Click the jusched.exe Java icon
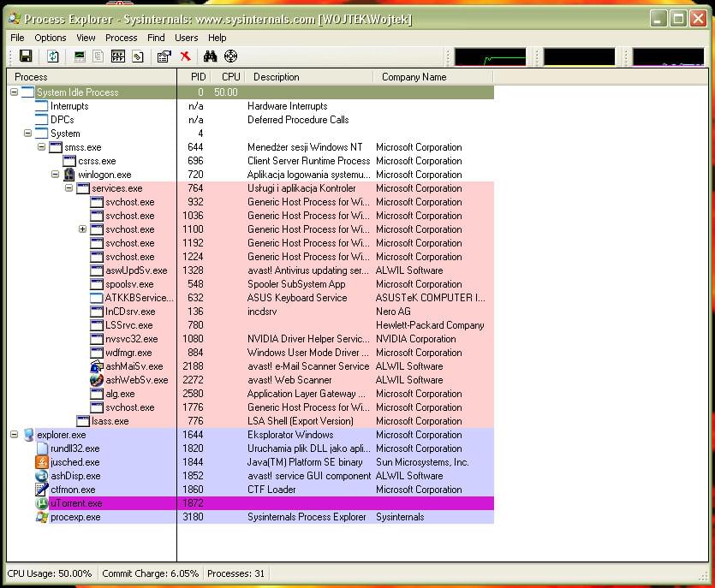The image size is (715, 588). [42, 462]
